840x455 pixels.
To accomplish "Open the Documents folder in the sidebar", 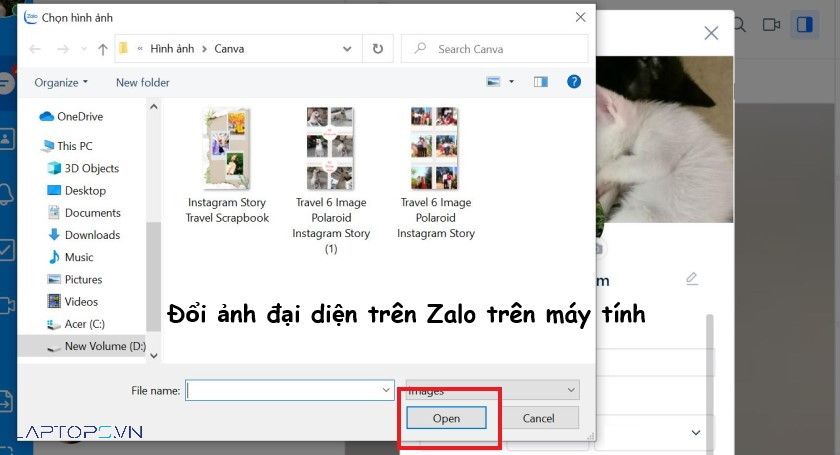I will [84, 213].
